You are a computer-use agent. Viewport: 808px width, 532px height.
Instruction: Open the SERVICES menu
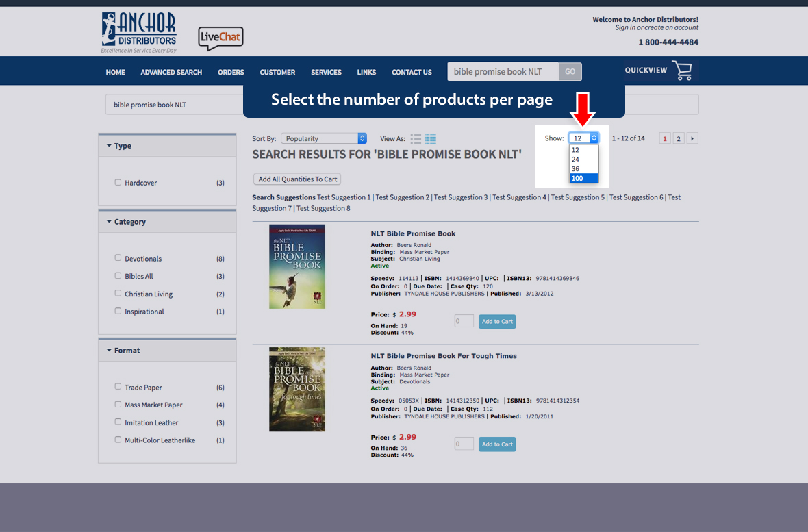[326, 72]
